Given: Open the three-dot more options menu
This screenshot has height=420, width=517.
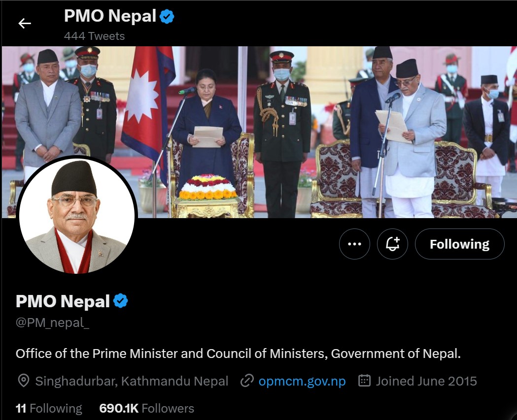Looking at the screenshot, I should (354, 244).
